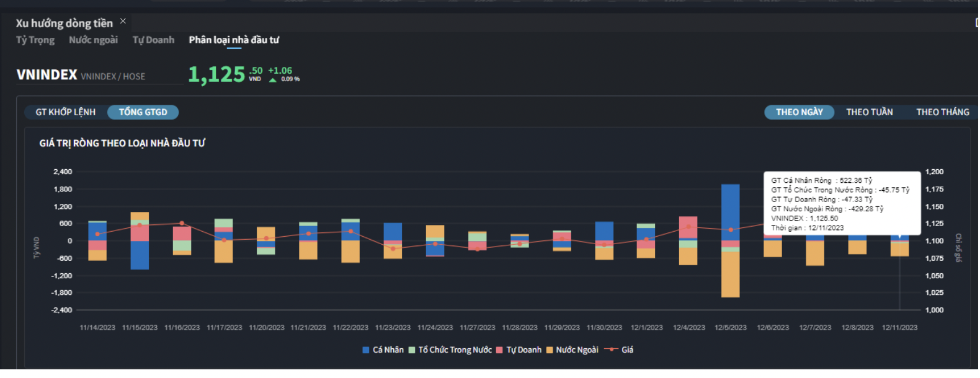Close the Xu hướng dòng tiền panel
The image size is (980, 378).
123,21
